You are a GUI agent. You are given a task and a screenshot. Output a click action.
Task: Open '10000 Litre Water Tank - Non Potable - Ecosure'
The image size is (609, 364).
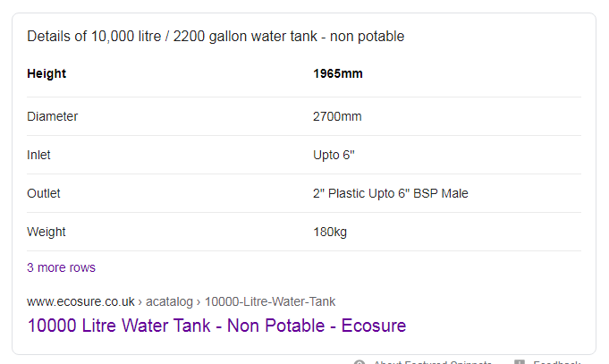pos(216,326)
